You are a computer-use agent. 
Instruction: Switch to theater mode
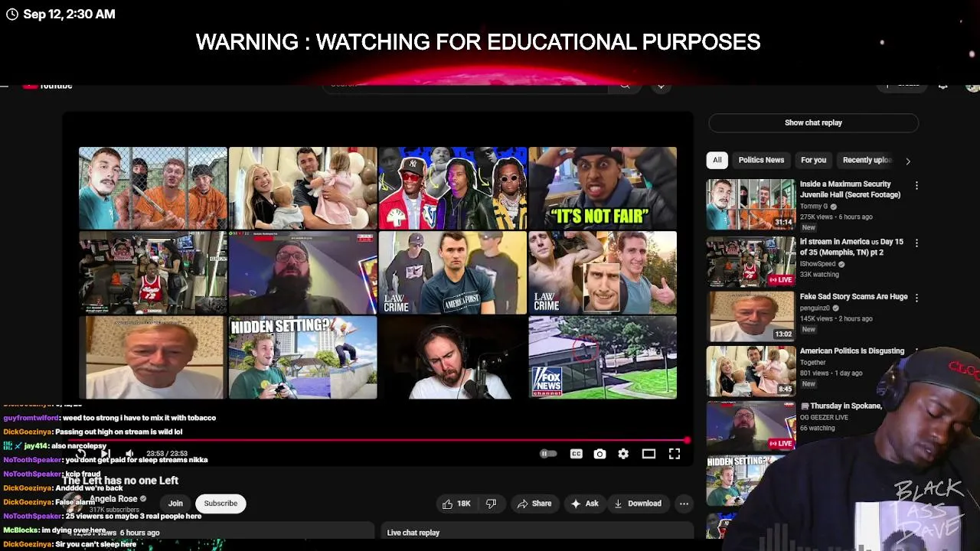pyautogui.click(x=648, y=454)
